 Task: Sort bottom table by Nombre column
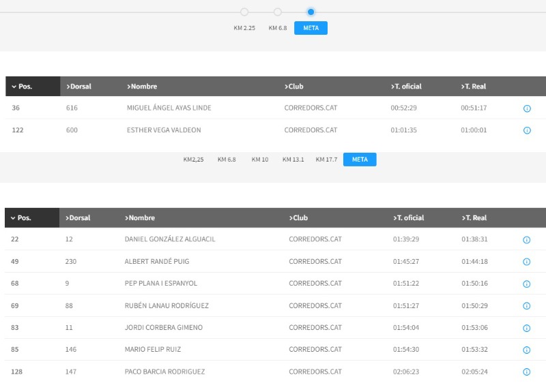pos(140,218)
